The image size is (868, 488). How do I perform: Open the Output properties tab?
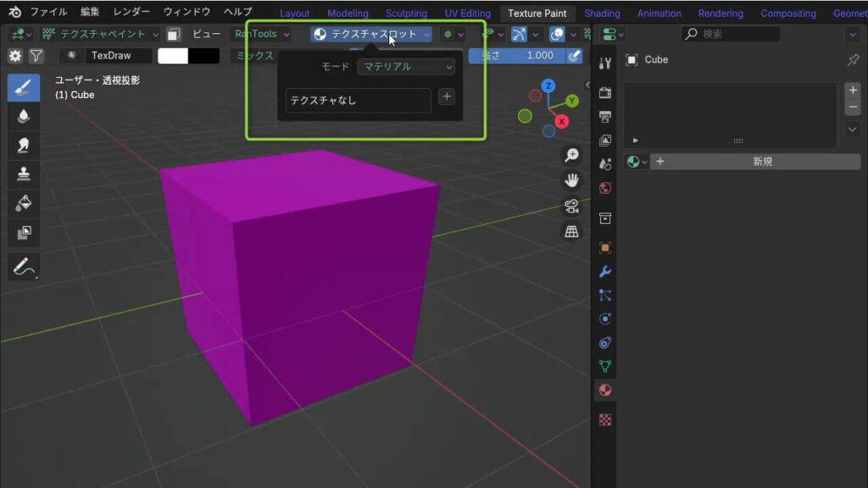(605, 116)
